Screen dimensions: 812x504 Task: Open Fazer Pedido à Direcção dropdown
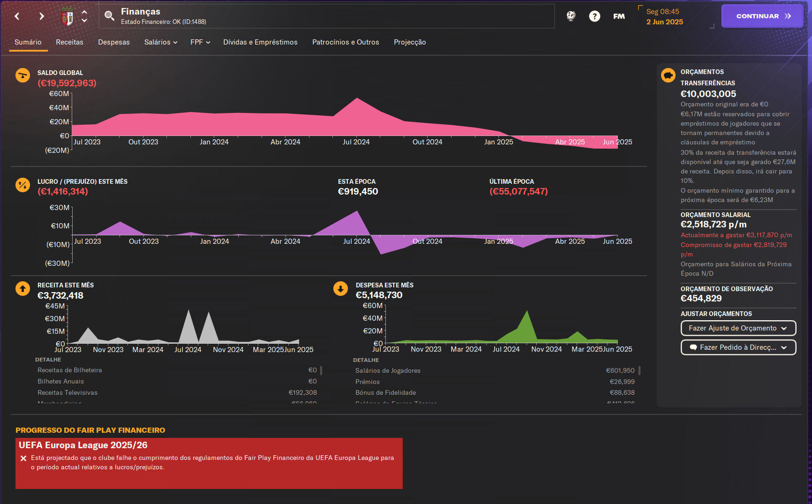(x=738, y=347)
